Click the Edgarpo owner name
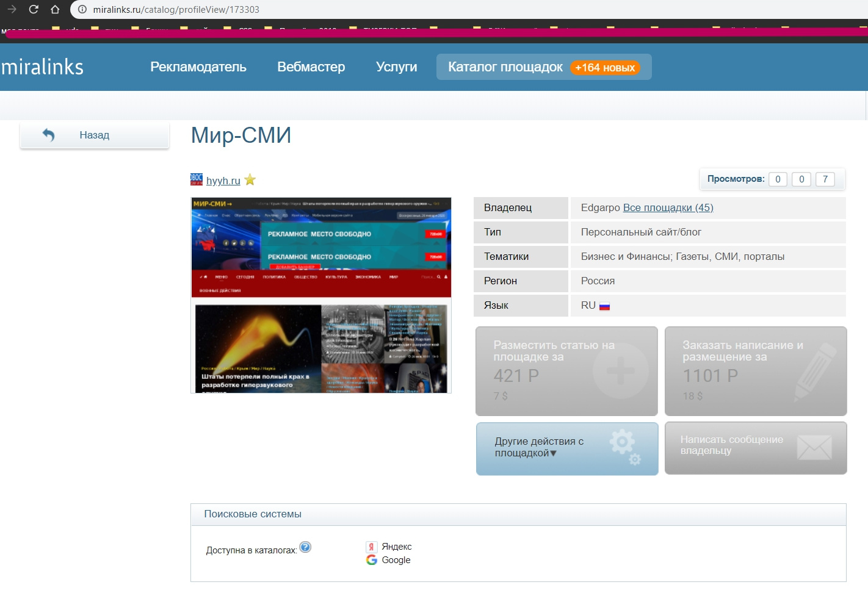The height and width of the screenshot is (593, 868). pyautogui.click(x=601, y=207)
